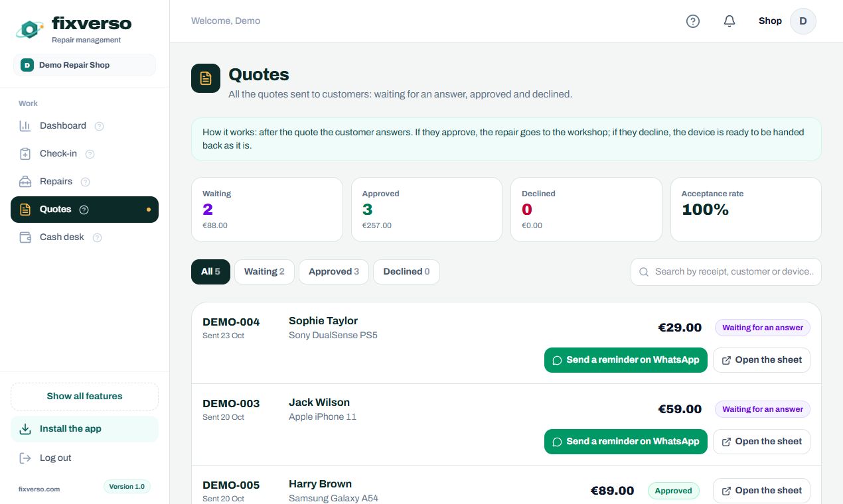Navigate to Repairs

coord(84,182)
